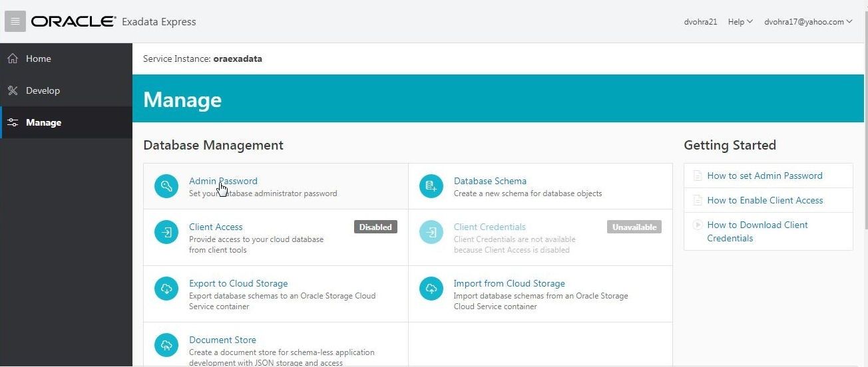Click the Import from Cloud Storage icon

pos(431,289)
